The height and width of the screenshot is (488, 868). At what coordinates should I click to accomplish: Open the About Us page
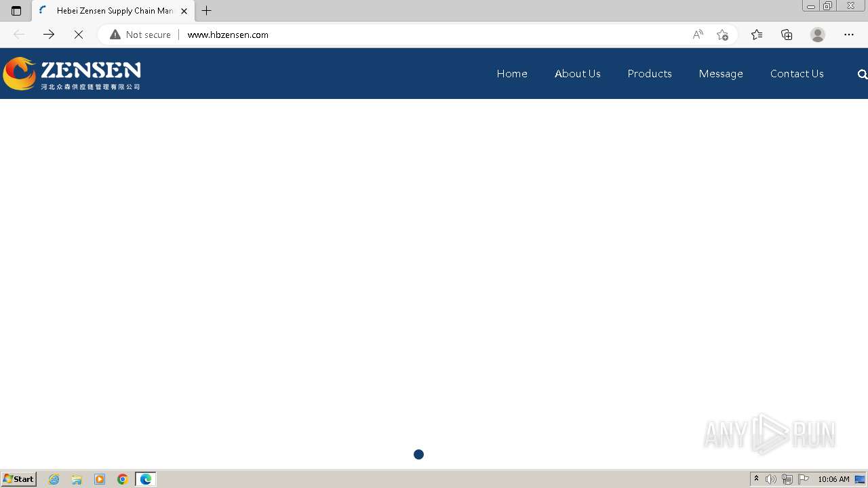click(x=578, y=73)
